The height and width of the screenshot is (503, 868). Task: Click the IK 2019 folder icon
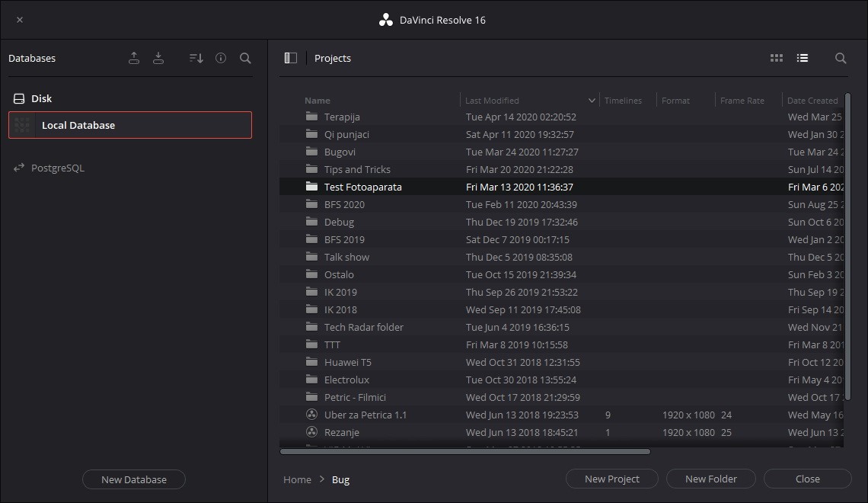click(x=311, y=292)
